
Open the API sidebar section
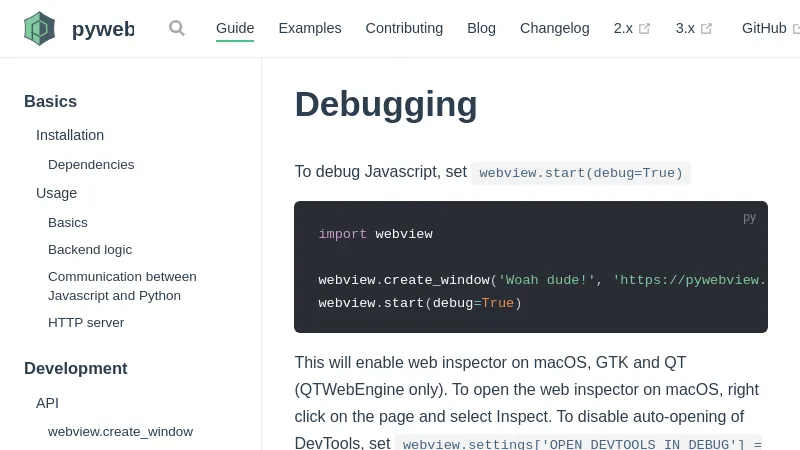click(47, 403)
